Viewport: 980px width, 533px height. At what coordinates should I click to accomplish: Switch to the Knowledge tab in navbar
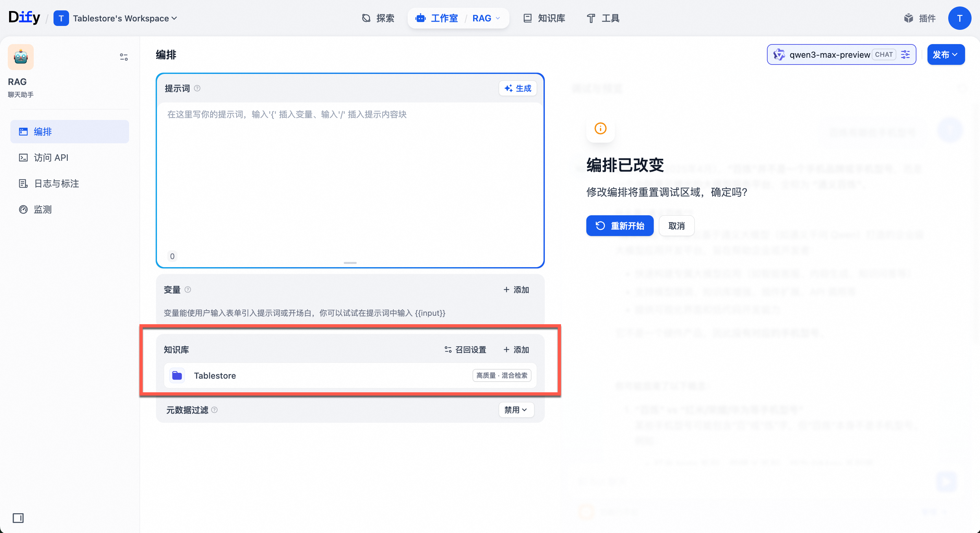pyautogui.click(x=544, y=18)
